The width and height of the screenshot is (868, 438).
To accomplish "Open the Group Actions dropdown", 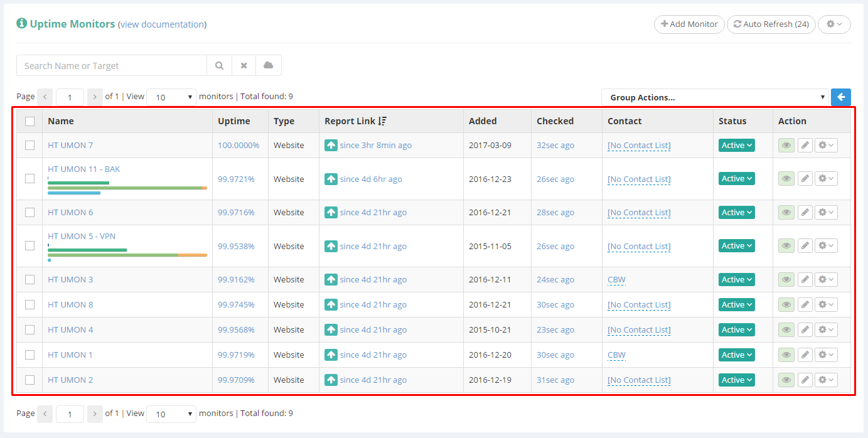I will [715, 97].
